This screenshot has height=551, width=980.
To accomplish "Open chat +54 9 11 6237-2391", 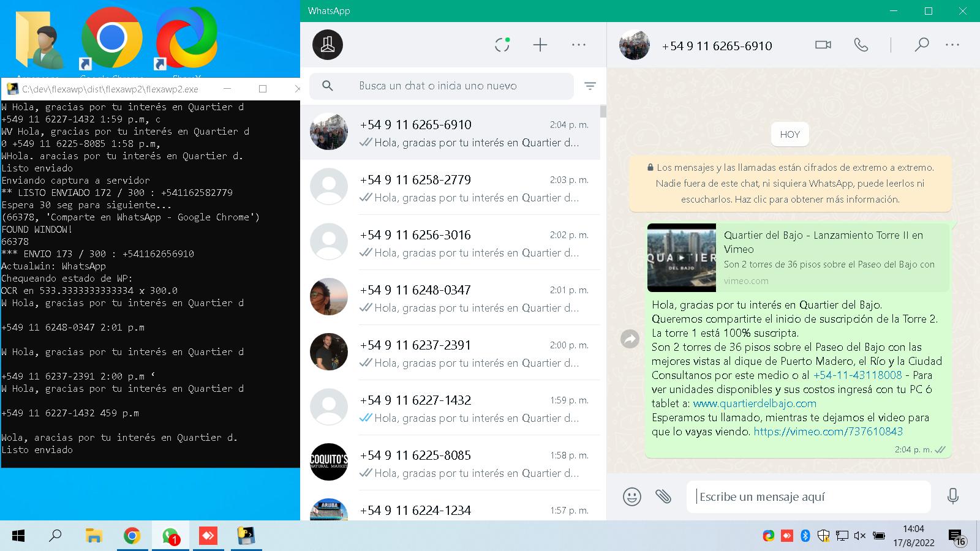I will [x=450, y=353].
